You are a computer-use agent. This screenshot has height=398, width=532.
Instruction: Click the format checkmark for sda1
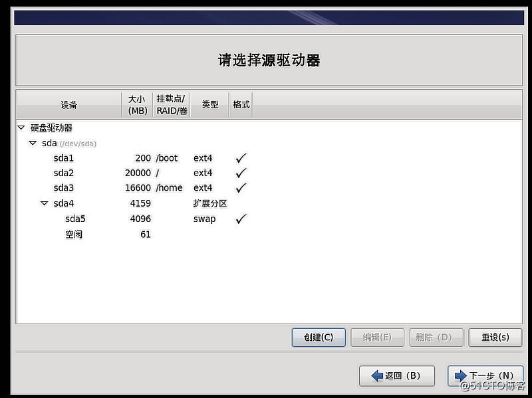point(241,158)
